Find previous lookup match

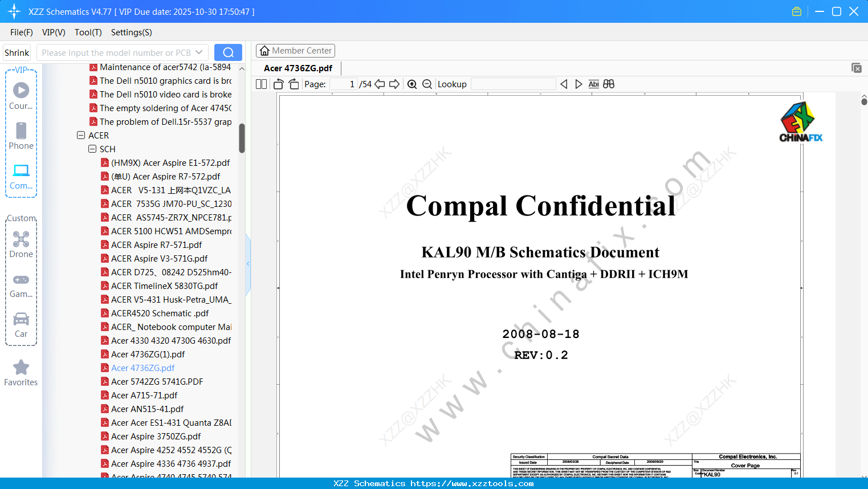tap(564, 84)
